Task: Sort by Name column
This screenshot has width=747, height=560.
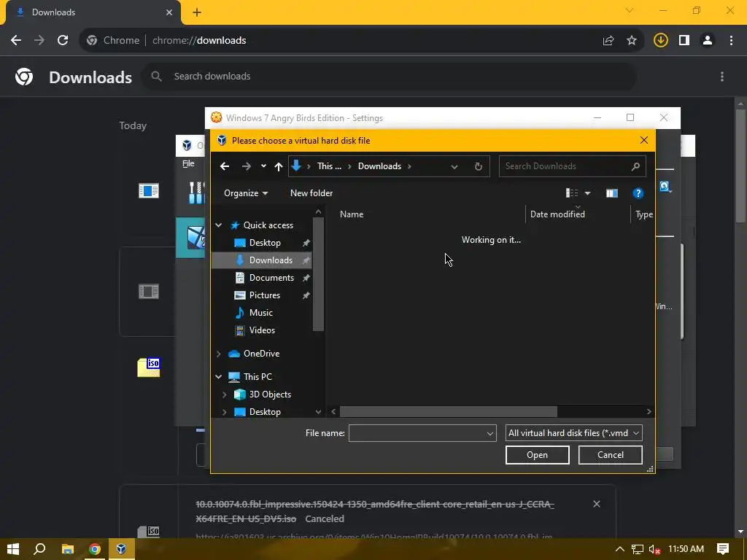Action: pos(352,214)
